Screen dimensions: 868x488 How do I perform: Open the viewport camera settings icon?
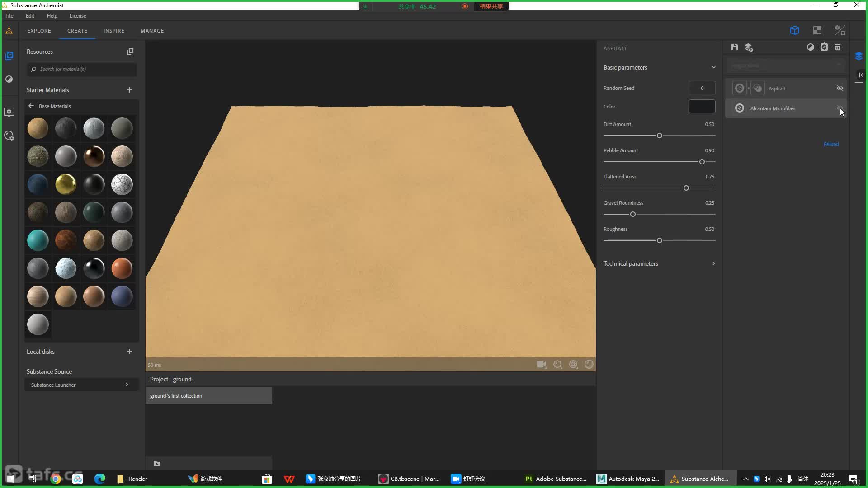(x=542, y=365)
